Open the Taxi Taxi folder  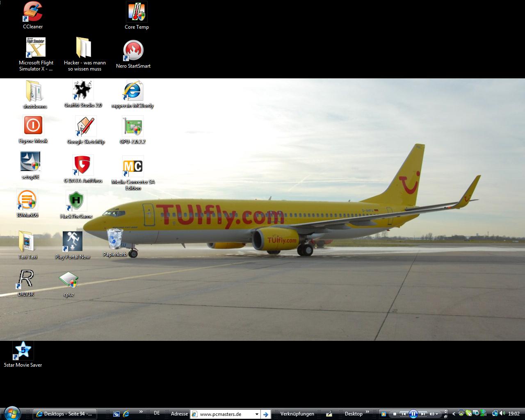[x=27, y=245]
